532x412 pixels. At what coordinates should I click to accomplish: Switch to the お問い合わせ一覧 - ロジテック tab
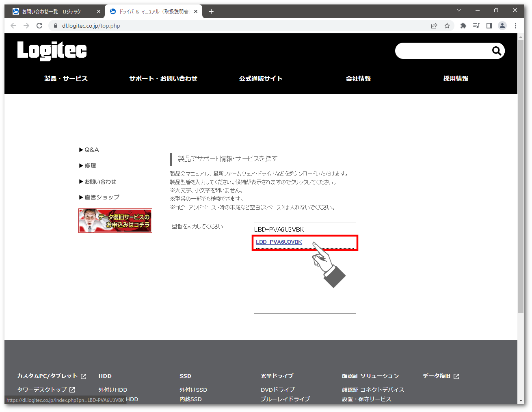point(54,11)
